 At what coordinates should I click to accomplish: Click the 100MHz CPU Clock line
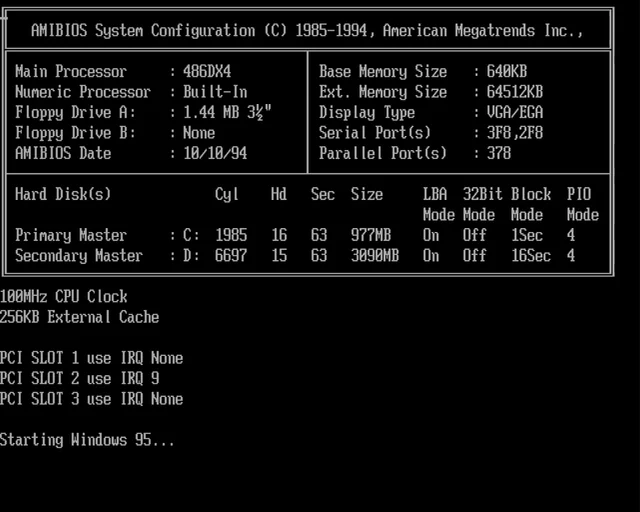pos(63,297)
